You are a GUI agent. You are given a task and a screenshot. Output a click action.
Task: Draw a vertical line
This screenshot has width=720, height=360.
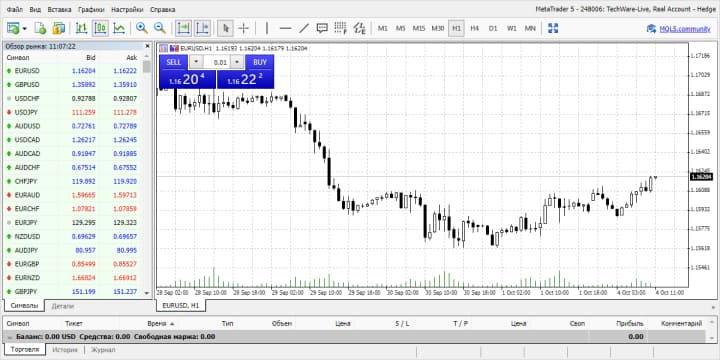click(x=267, y=28)
